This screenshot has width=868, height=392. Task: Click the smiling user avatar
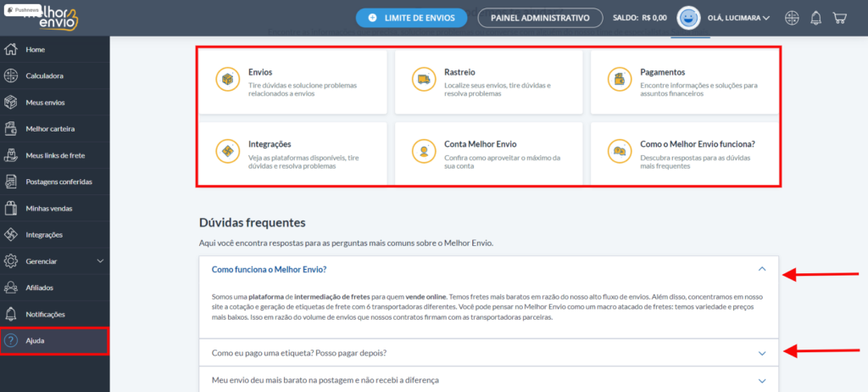[689, 18]
